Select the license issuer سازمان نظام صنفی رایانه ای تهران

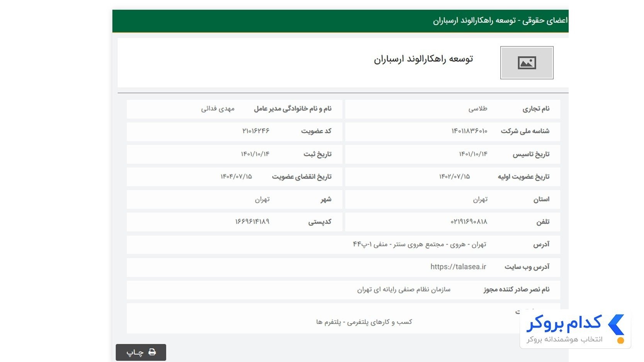coord(404,289)
